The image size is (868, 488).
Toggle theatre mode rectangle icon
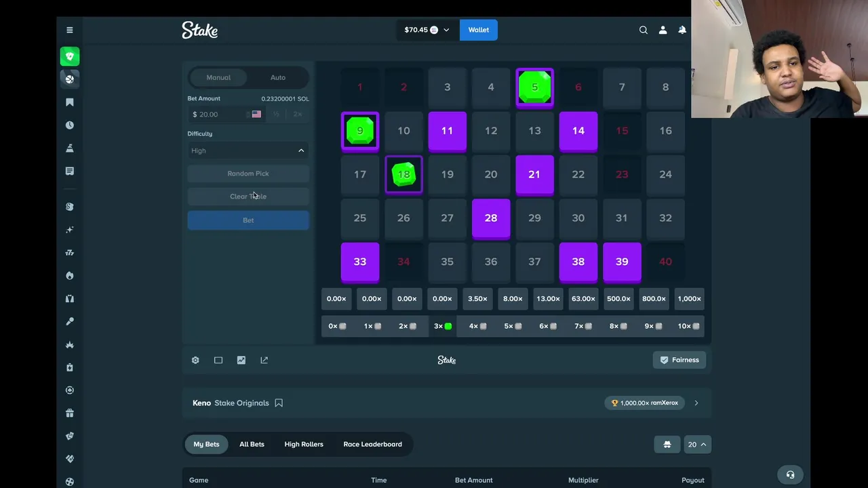[x=218, y=360]
